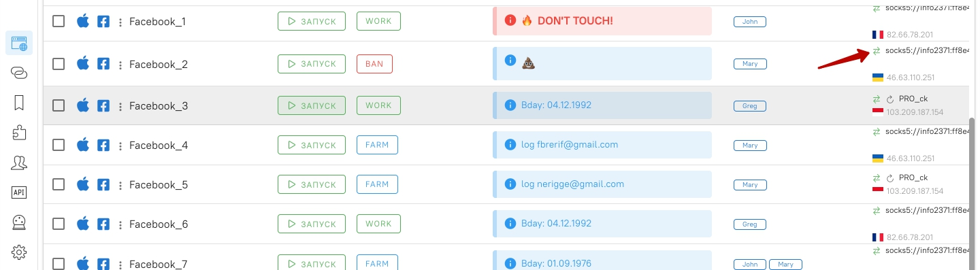The width and height of the screenshot is (980, 270).
Task: Open the browser profiles sidebar icon
Action: tap(19, 44)
